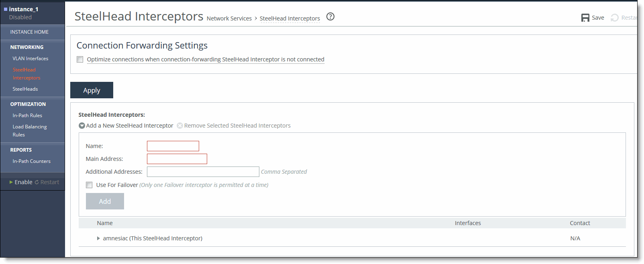The image size is (644, 264).
Task: Open the help question mark icon
Action: point(330,16)
